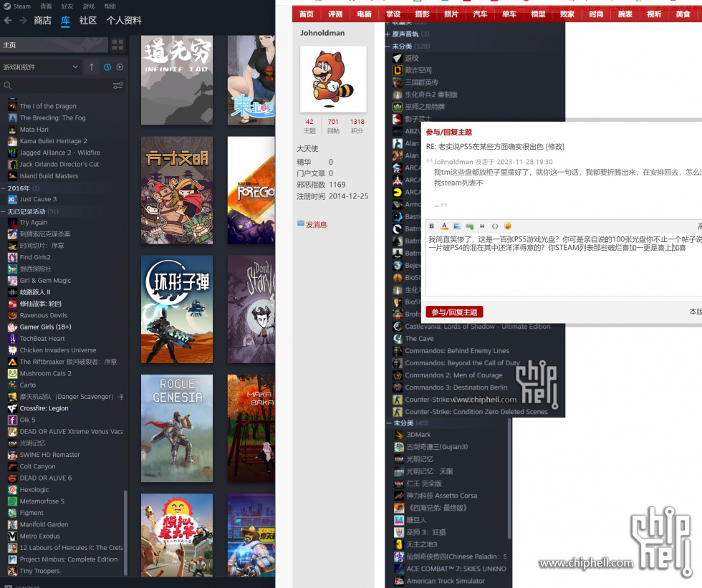
Task: Go forward with Steam's forward arrow
Action: (x=23, y=20)
